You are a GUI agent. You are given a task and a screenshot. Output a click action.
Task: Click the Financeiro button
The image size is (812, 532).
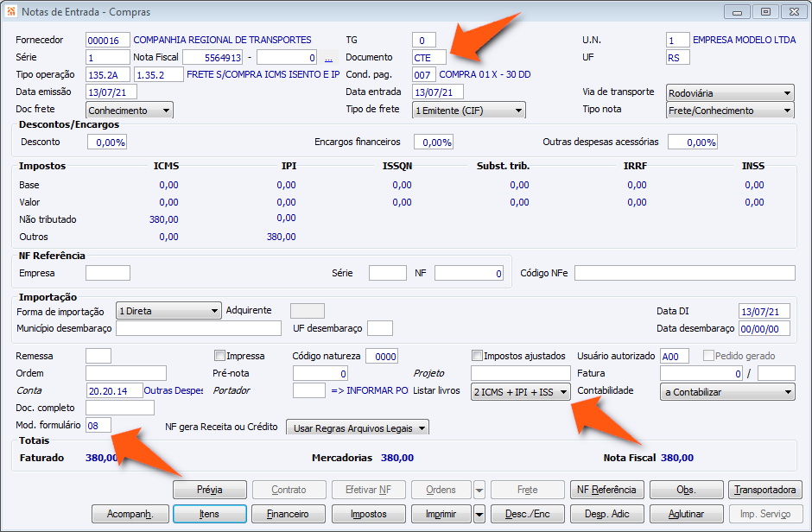click(289, 514)
